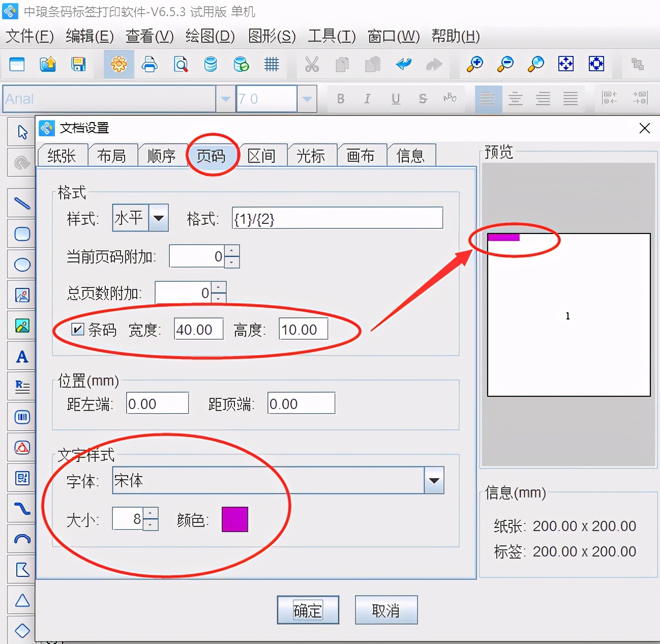
Task: Click the new document icon
Action: (x=17, y=64)
